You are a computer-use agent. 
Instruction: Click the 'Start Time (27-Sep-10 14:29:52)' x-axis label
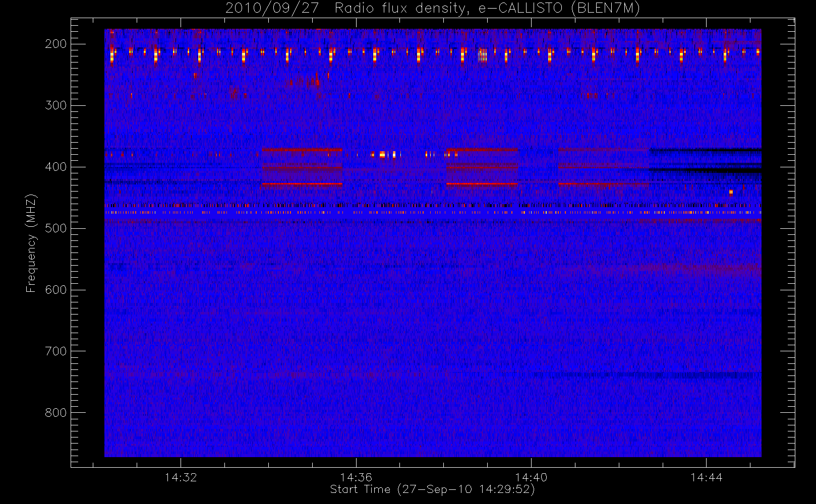pos(432,489)
